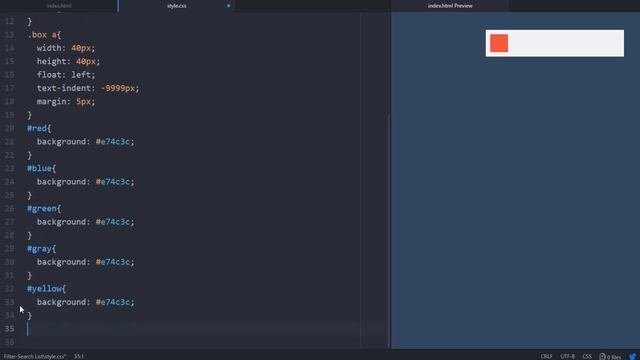The image size is (640, 360).
Task: Click the #e74c3c value under #blue
Action: pos(113,182)
